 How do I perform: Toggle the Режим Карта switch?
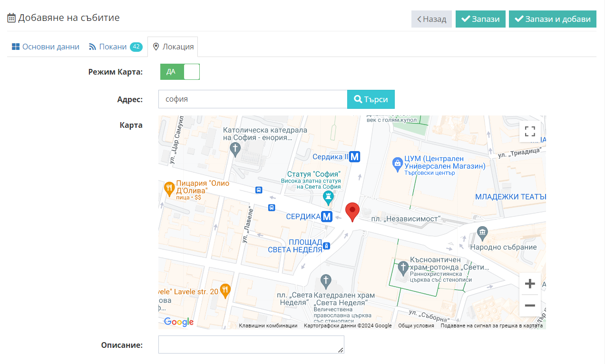(x=180, y=72)
